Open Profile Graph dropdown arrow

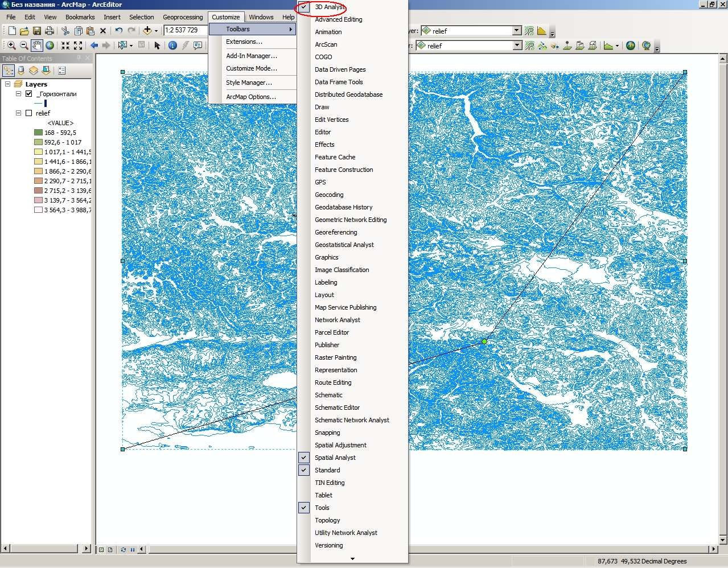[617, 46]
